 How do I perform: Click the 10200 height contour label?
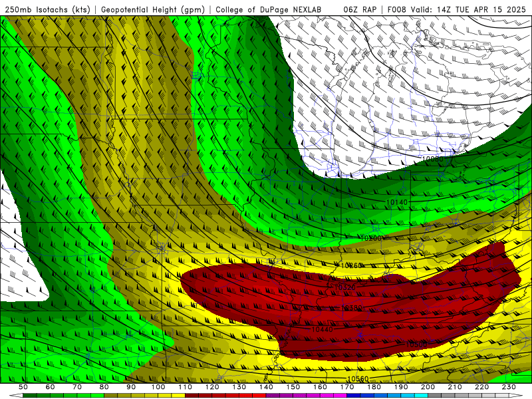pyautogui.click(x=370, y=239)
